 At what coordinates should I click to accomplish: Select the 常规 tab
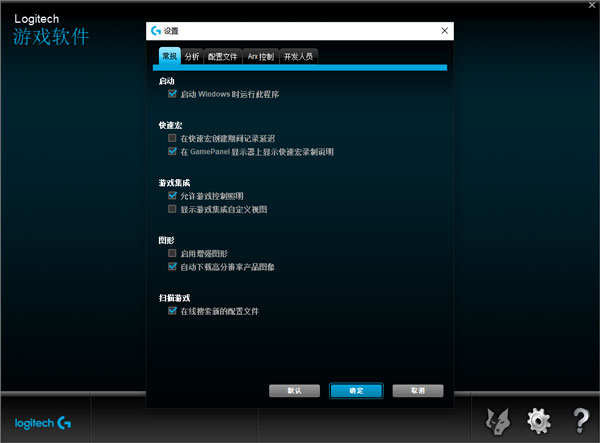(170, 56)
